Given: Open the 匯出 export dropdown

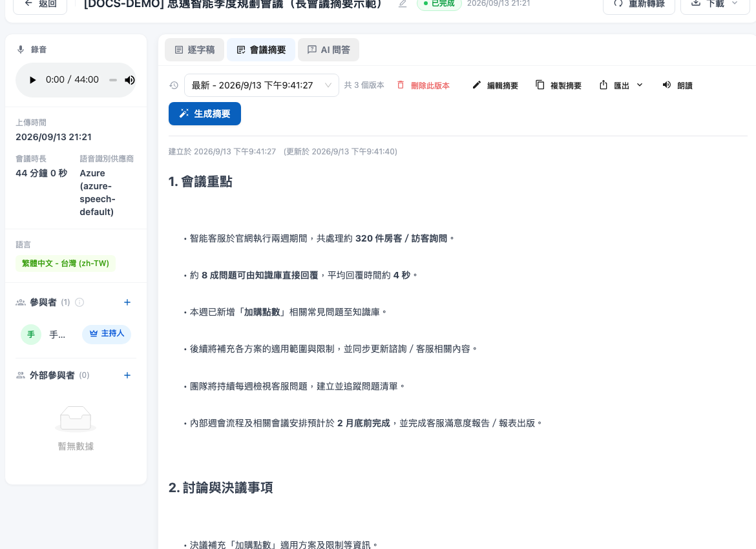Looking at the screenshot, I should [x=621, y=85].
